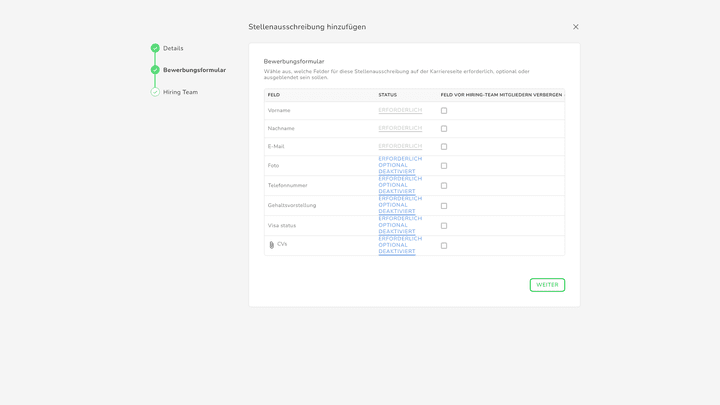720x405 pixels.
Task: Click the CVs field label
Action: pos(282,244)
